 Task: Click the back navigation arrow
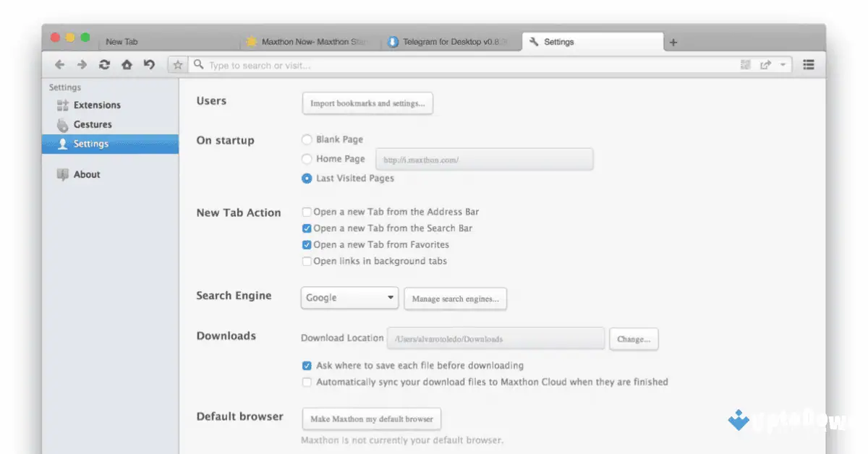[60, 64]
